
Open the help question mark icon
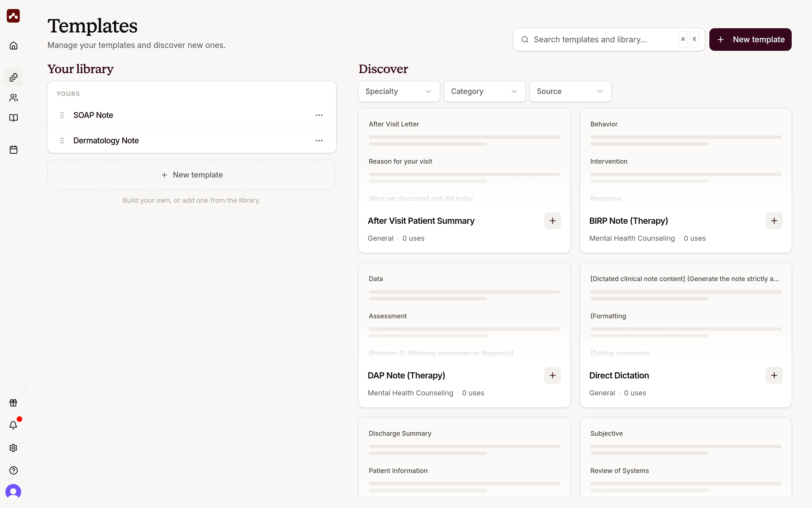tap(14, 470)
